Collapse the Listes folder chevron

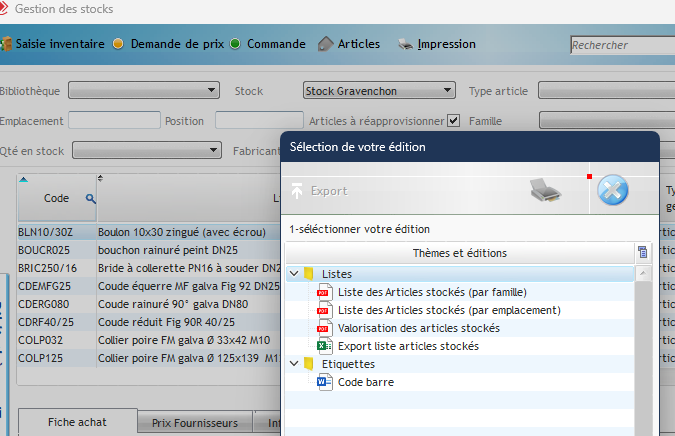[294, 274]
